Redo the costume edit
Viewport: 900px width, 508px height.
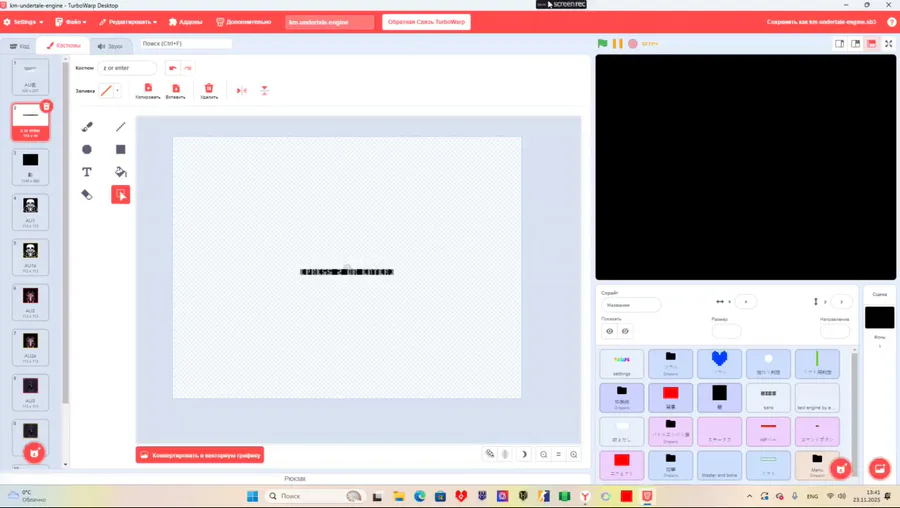click(x=188, y=68)
